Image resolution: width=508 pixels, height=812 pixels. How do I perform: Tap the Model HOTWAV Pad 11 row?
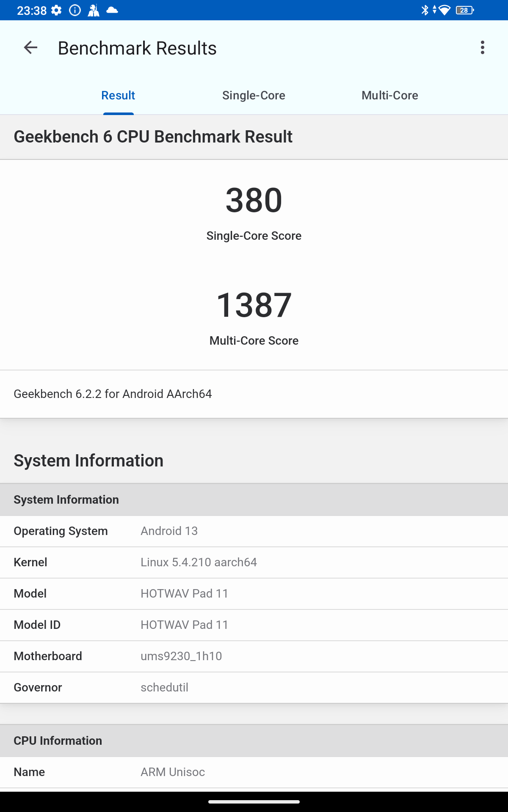[254, 594]
